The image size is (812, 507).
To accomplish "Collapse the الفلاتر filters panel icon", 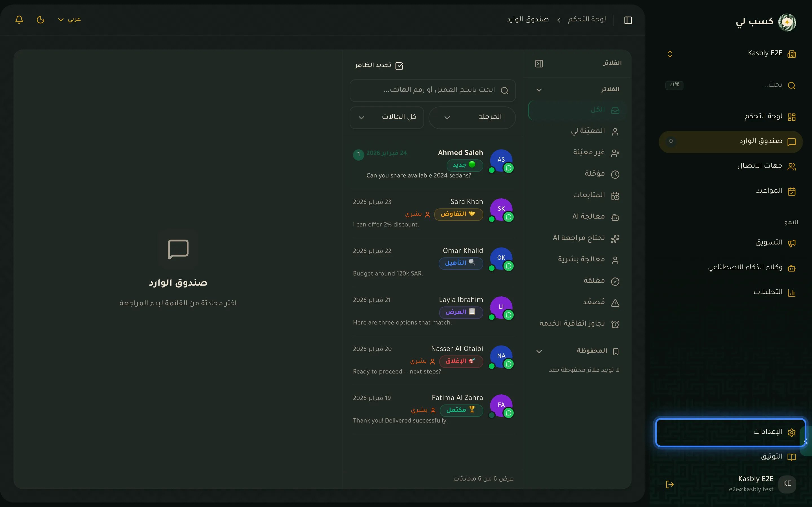I will [x=539, y=63].
